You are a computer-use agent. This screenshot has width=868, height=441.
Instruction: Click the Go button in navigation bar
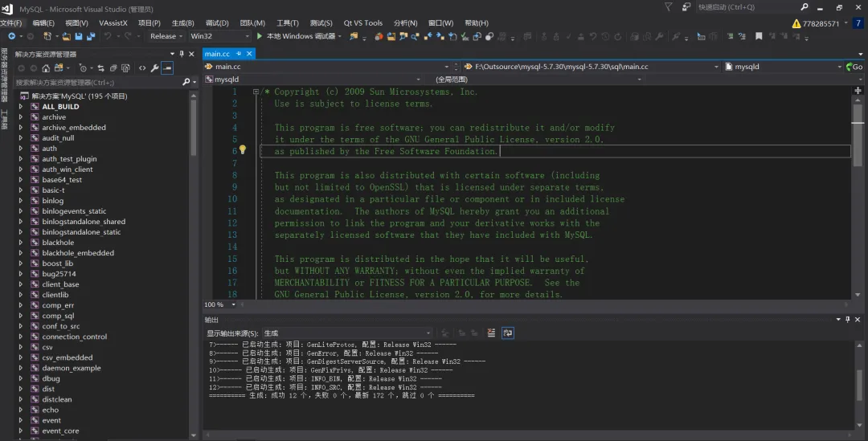(856, 67)
